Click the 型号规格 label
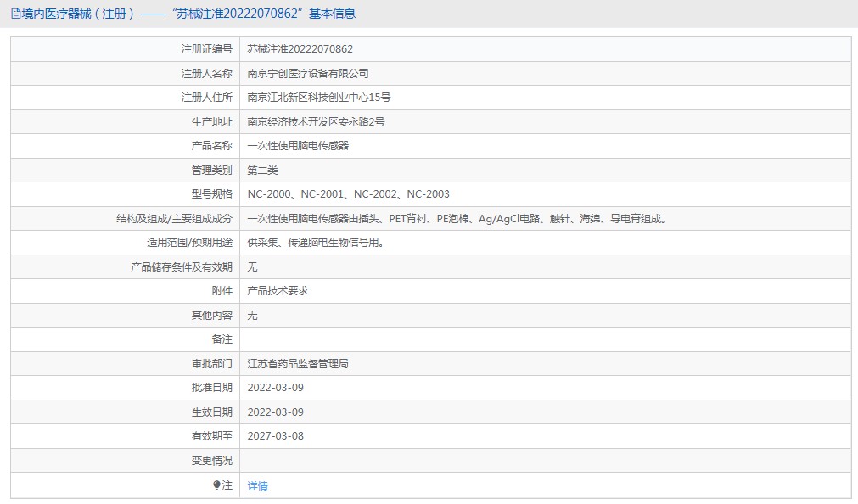The width and height of the screenshot is (858, 504). [212, 194]
